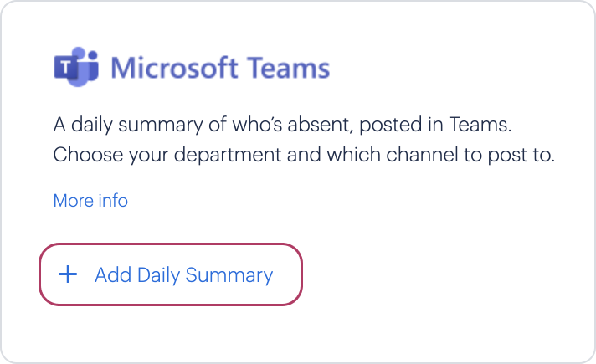Click the word "department" in the description
Viewport: 596px width, 364px height.
228,155
